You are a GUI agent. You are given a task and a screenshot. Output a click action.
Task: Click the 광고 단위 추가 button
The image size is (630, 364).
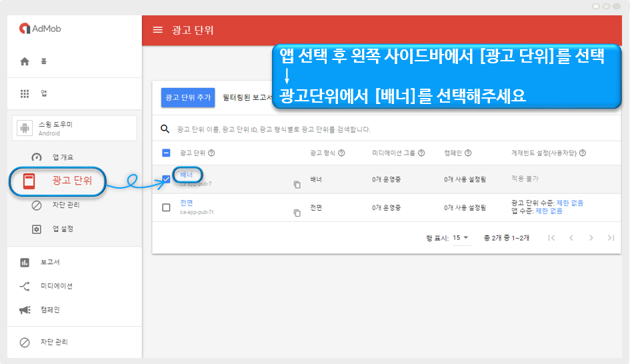pos(187,97)
